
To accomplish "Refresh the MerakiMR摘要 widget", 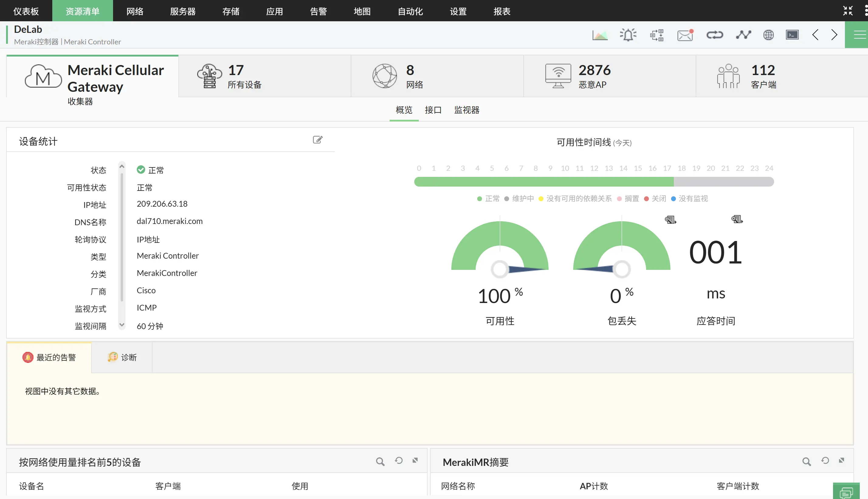I will [825, 461].
